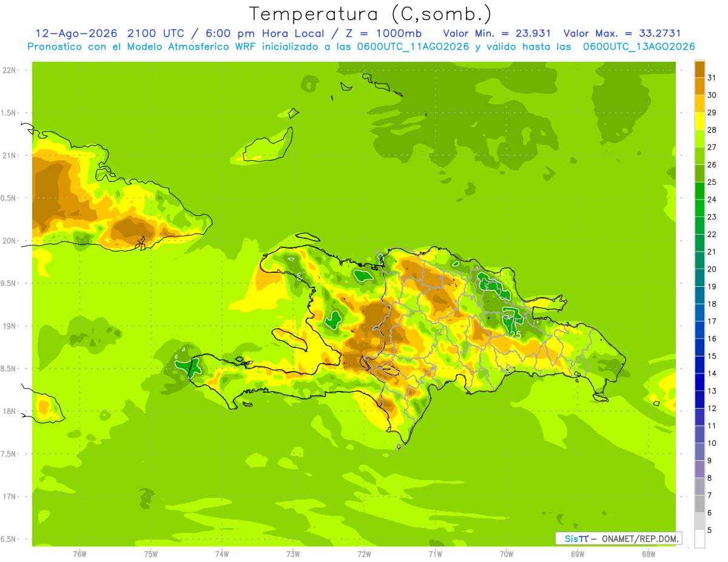This screenshot has width=728, height=562.
Task: Click the yellow legend swatch between 28 and 29
Action: tap(699, 121)
